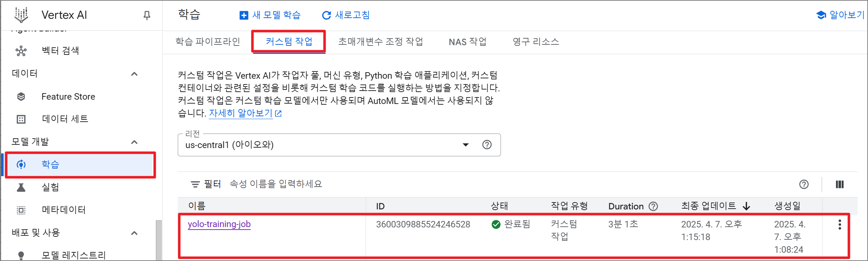Collapse the 배포 및 사용 section
The height and width of the screenshot is (261, 868).
click(x=134, y=233)
